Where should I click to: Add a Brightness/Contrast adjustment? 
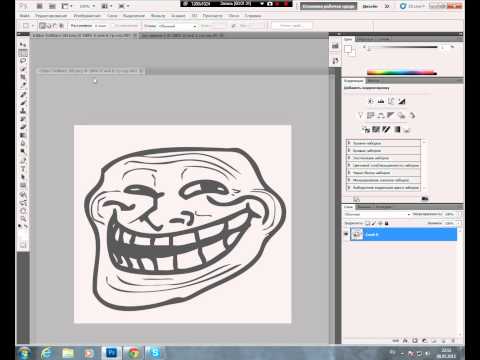click(x=371, y=101)
